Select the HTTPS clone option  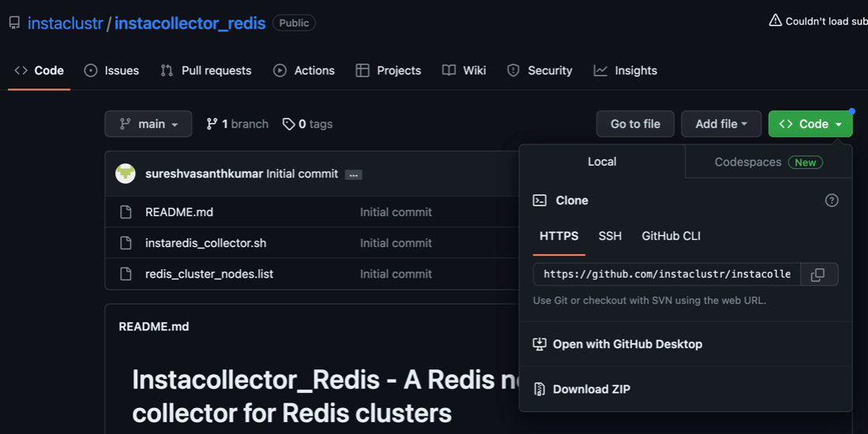coord(559,237)
